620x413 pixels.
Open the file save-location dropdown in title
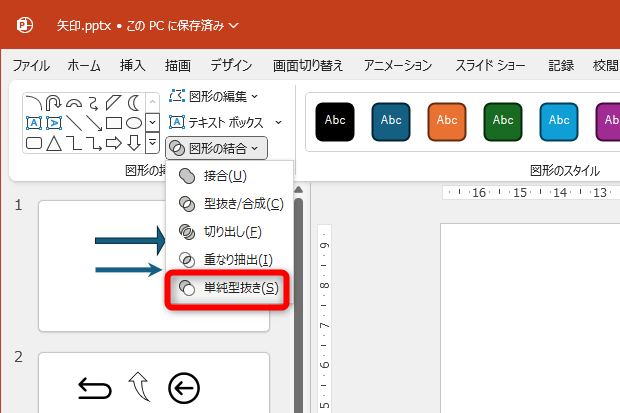[x=234, y=26]
